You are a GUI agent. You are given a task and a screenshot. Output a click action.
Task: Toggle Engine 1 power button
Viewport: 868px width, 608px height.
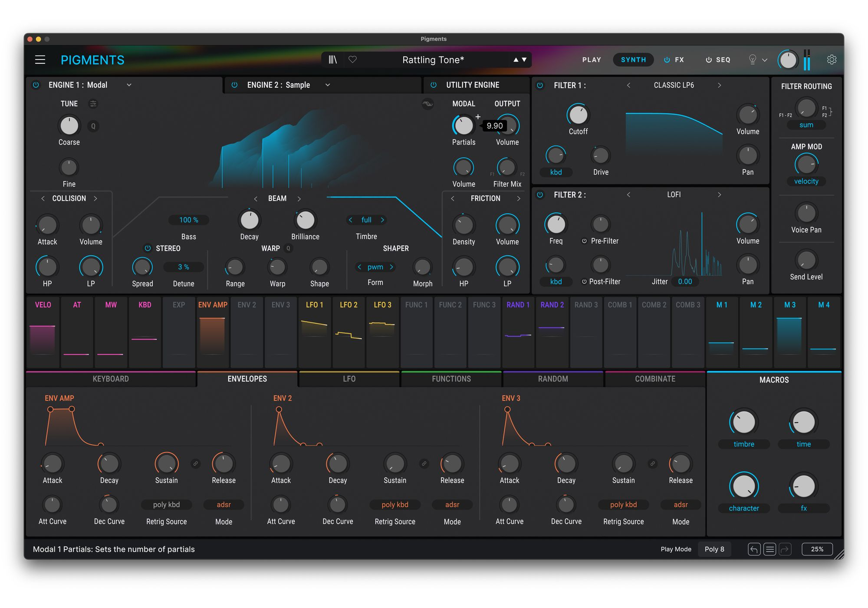[x=36, y=85]
